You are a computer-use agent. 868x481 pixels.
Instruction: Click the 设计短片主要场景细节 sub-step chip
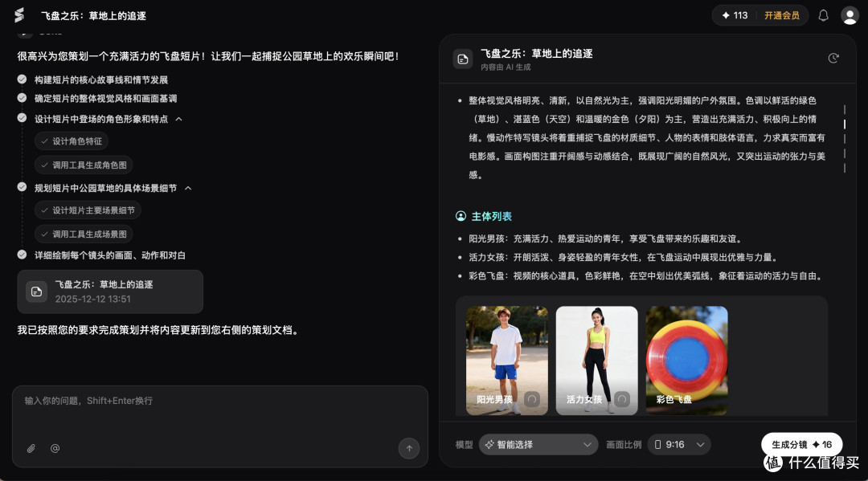click(88, 210)
